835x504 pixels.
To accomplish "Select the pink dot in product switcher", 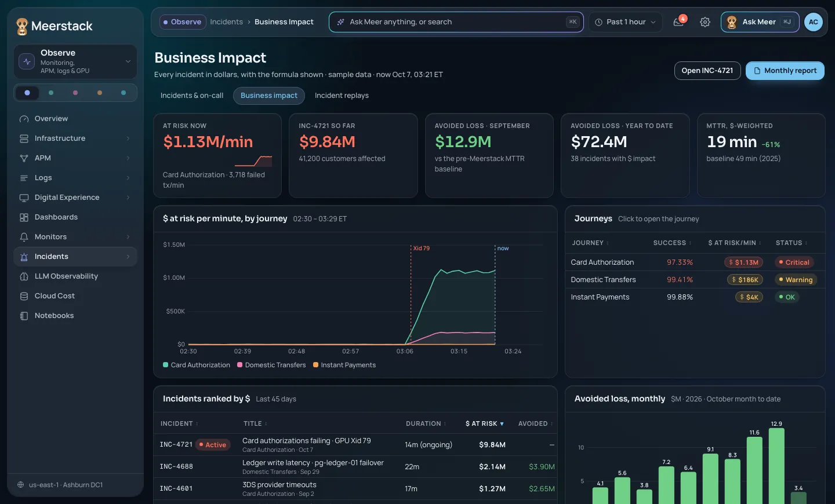I will [x=75, y=93].
